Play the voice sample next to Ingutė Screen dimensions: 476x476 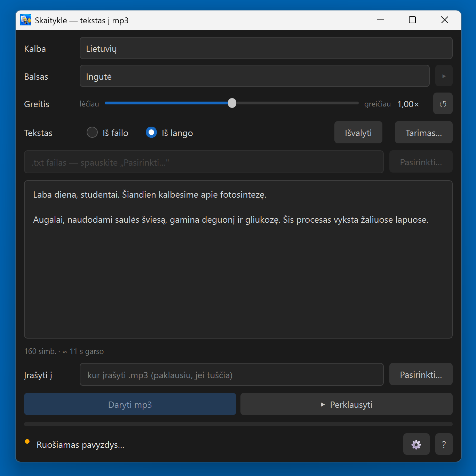click(444, 76)
